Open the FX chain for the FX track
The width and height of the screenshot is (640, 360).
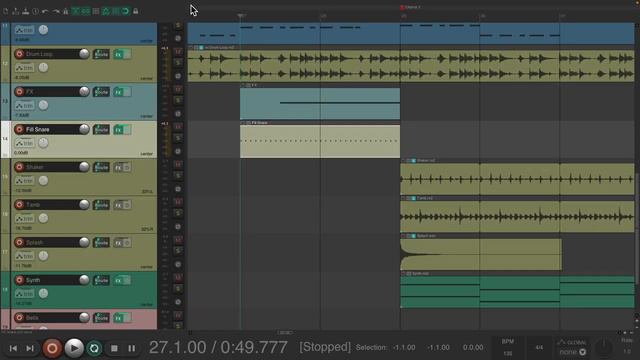pos(118,92)
